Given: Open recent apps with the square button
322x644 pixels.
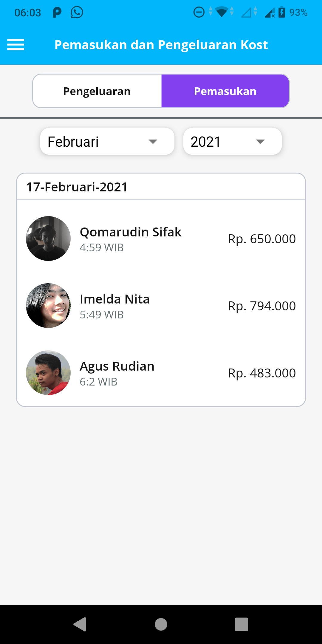Looking at the screenshot, I should coord(241,624).
